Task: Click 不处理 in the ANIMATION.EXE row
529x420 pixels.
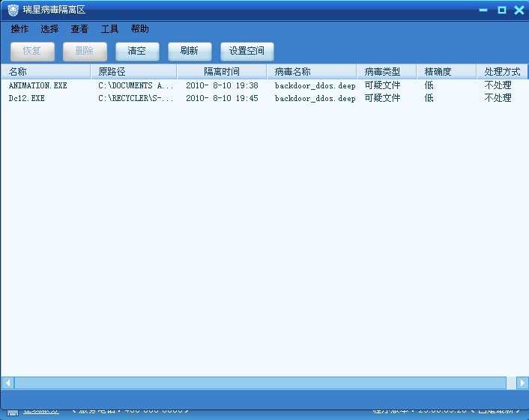Action: (x=498, y=85)
